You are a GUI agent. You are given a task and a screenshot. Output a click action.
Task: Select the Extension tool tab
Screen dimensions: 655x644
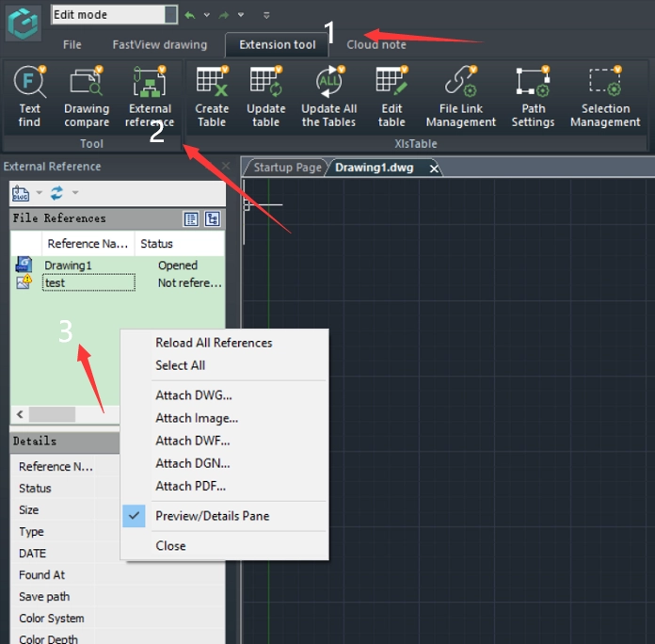(278, 44)
